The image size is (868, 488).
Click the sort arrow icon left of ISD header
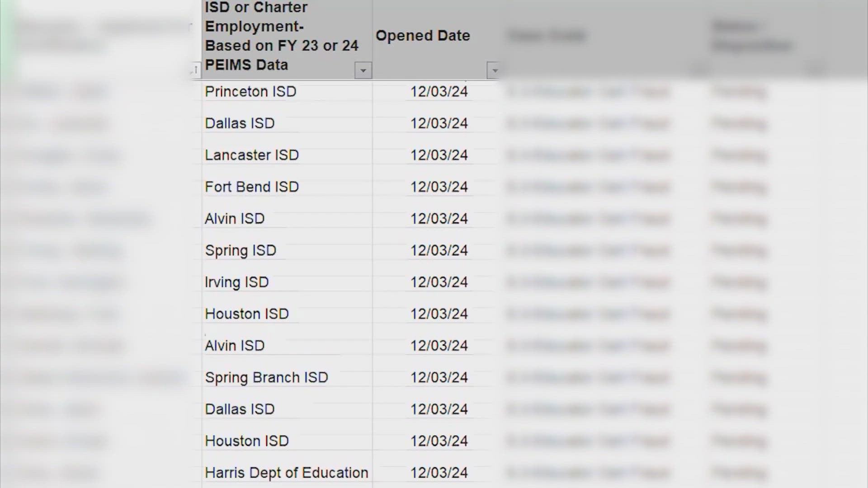tap(195, 70)
